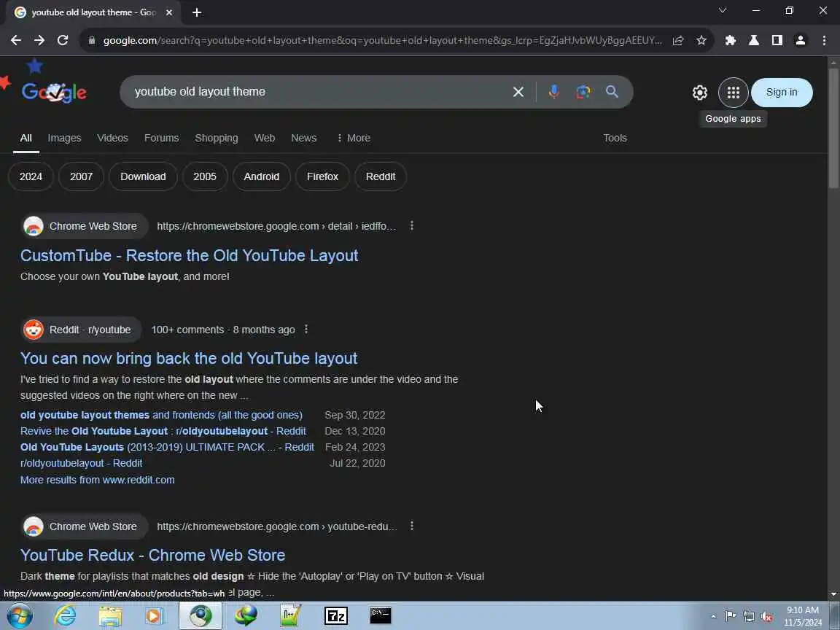This screenshot has height=630, width=840.
Task: Expand the More search filters
Action: [x=354, y=138]
